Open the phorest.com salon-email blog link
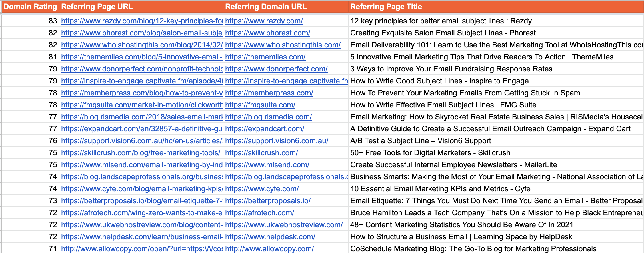Screen dimensions: 644x253 (142, 33)
